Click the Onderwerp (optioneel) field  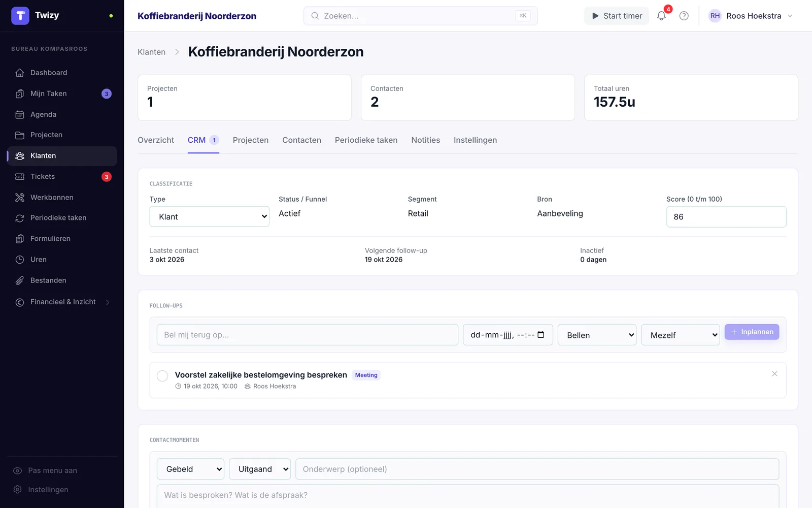pos(537,469)
